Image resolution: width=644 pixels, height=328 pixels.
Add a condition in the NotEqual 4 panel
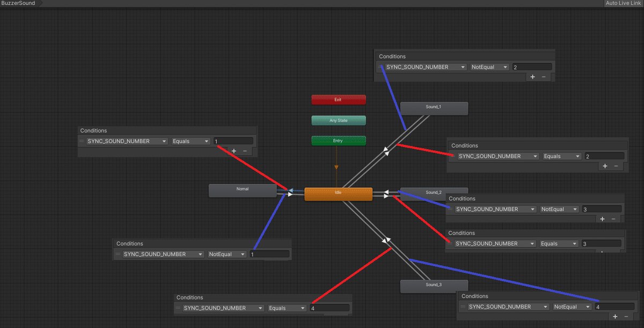coord(615,316)
